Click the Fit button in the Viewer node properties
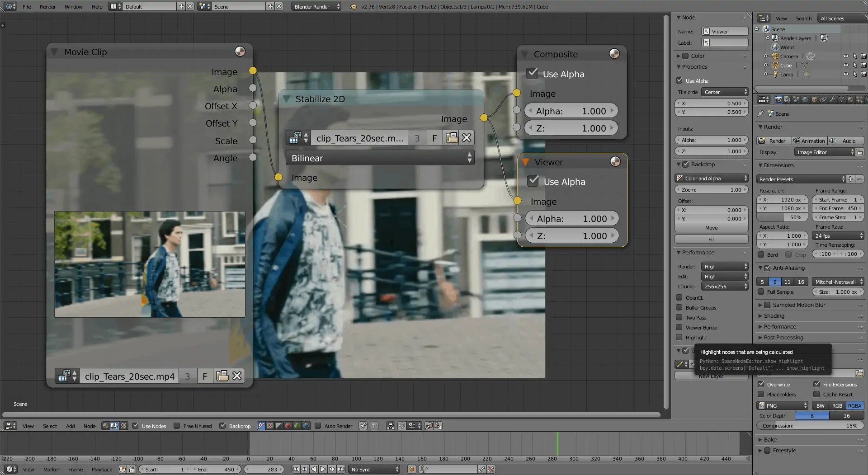 point(711,239)
